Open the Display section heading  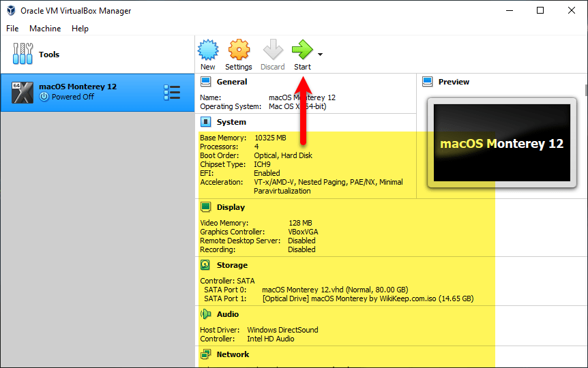coord(231,207)
